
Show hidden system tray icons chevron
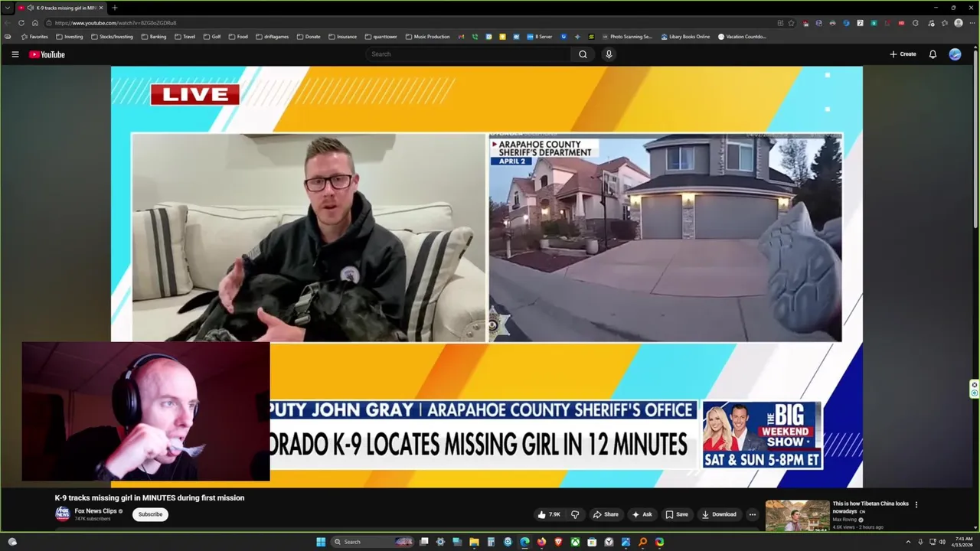pyautogui.click(x=908, y=542)
